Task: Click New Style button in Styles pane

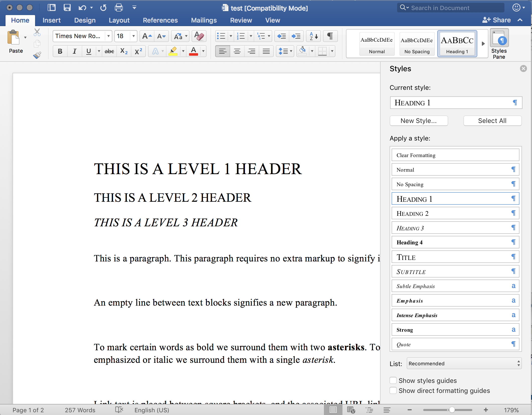Action: 418,121
